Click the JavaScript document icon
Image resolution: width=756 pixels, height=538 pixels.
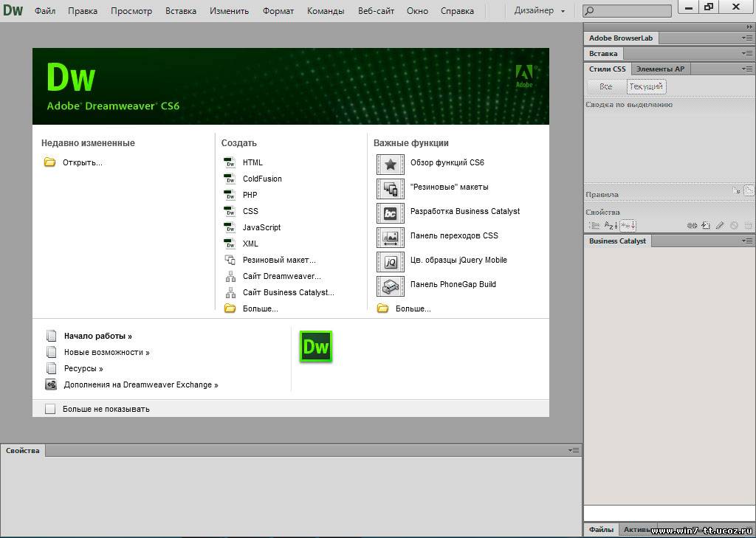coord(230,227)
